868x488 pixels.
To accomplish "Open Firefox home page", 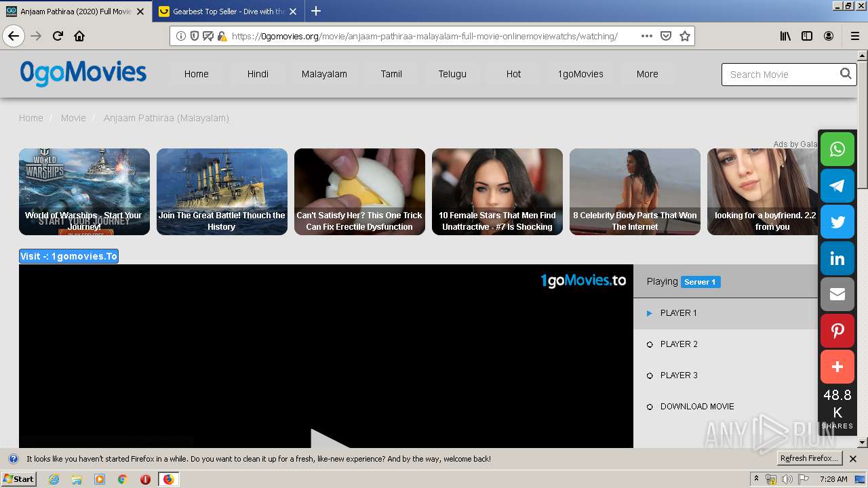I will pos(79,36).
